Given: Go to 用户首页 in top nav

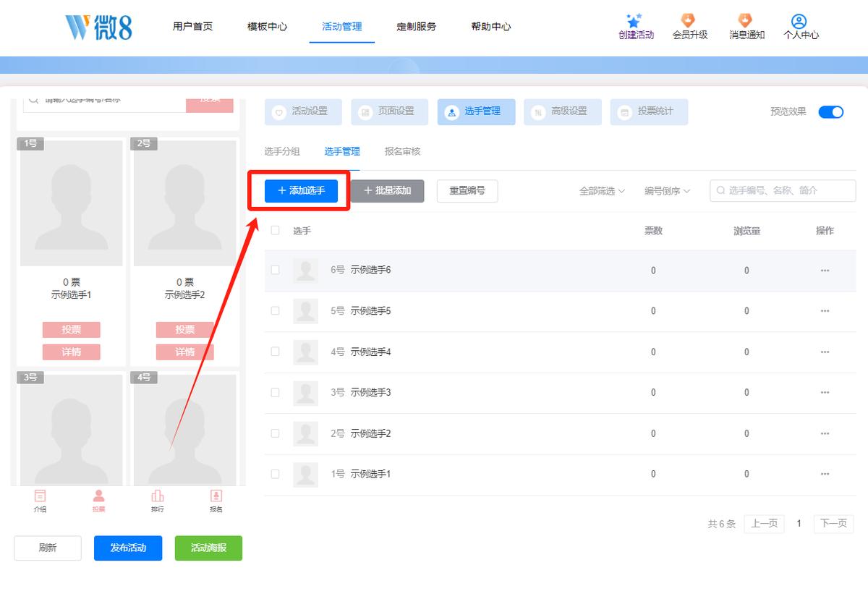Looking at the screenshot, I should tap(193, 27).
